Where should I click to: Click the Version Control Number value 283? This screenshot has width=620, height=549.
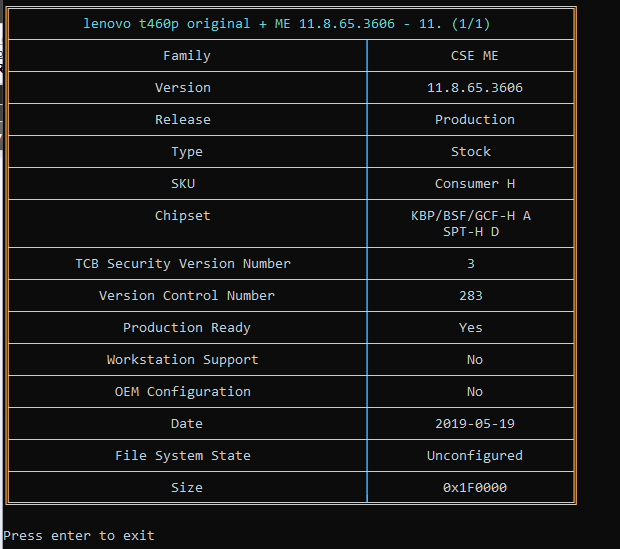tap(470, 296)
